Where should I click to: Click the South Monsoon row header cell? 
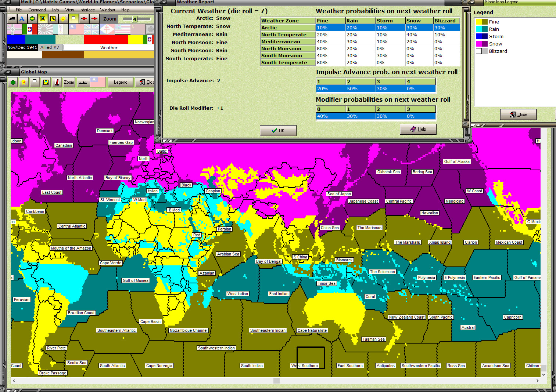tap(288, 55)
